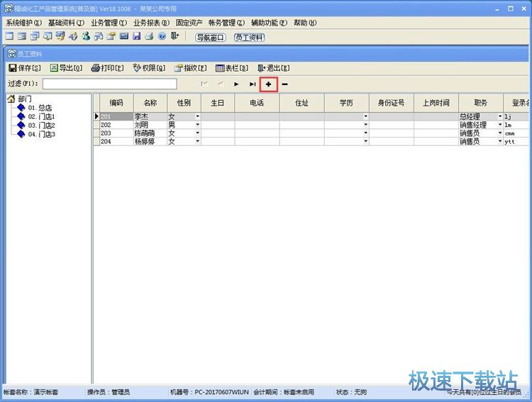Open gender dropdown for 刘明
The height and width of the screenshot is (402, 532).
click(197, 125)
